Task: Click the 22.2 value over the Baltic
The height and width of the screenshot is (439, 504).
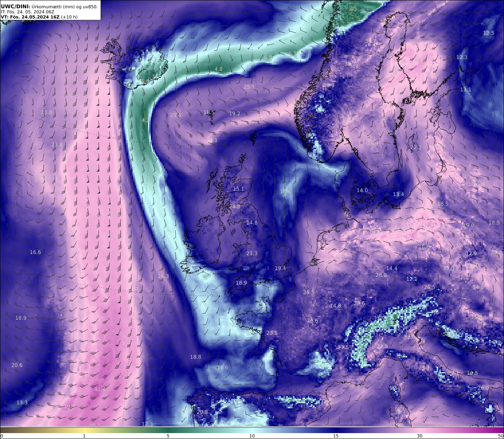Action: point(416,148)
